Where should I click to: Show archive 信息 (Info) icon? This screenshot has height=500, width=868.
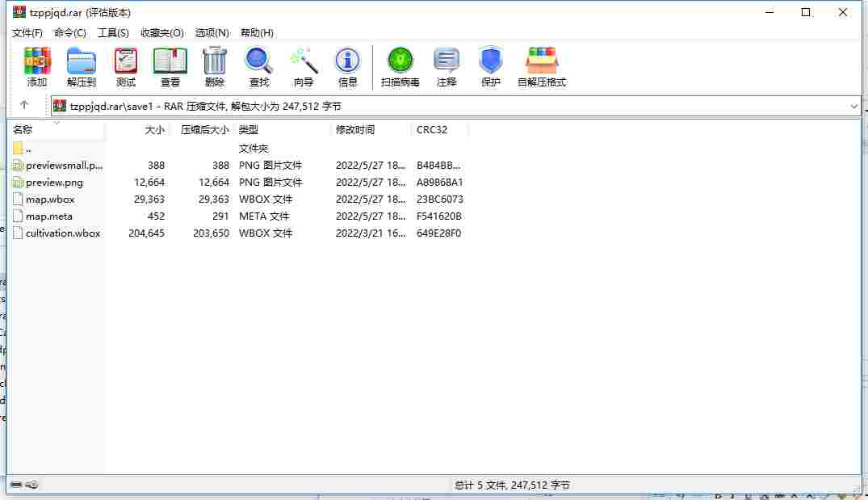(348, 66)
